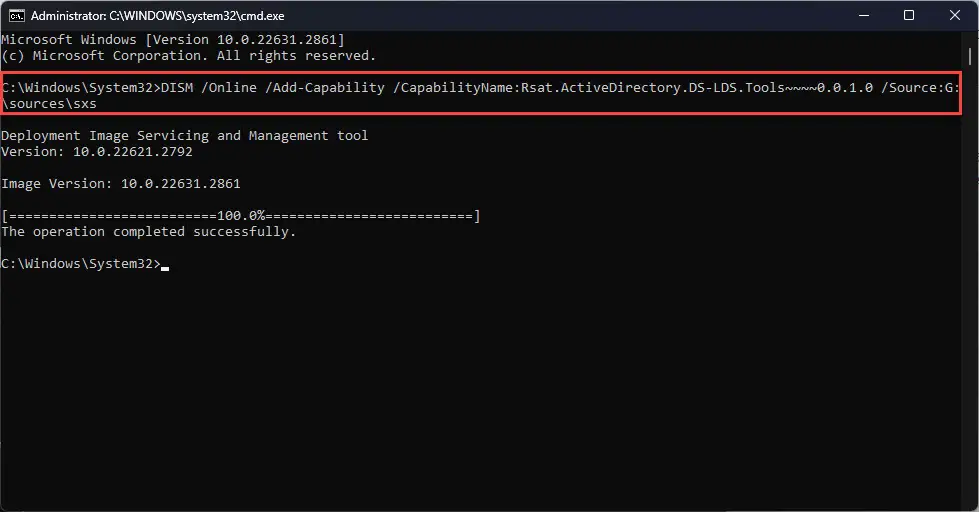This screenshot has height=512, width=979.
Task: Click the Administrator cmd.exe title bar text
Action: pos(157,16)
